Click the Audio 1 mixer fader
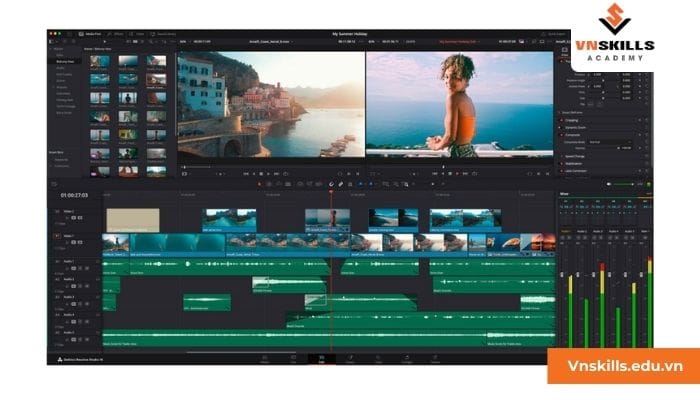The width and height of the screenshot is (700, 400). (x=562, y=274)
